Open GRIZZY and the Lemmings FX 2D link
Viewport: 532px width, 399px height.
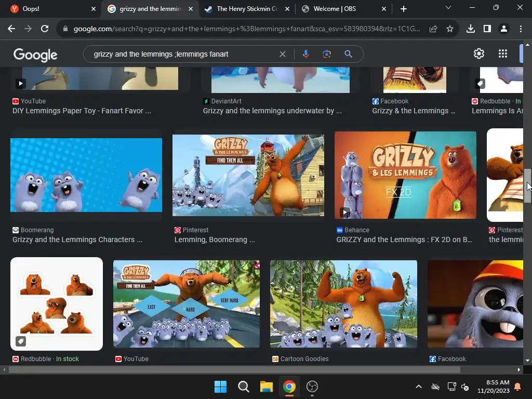click(x=404, y=240)
